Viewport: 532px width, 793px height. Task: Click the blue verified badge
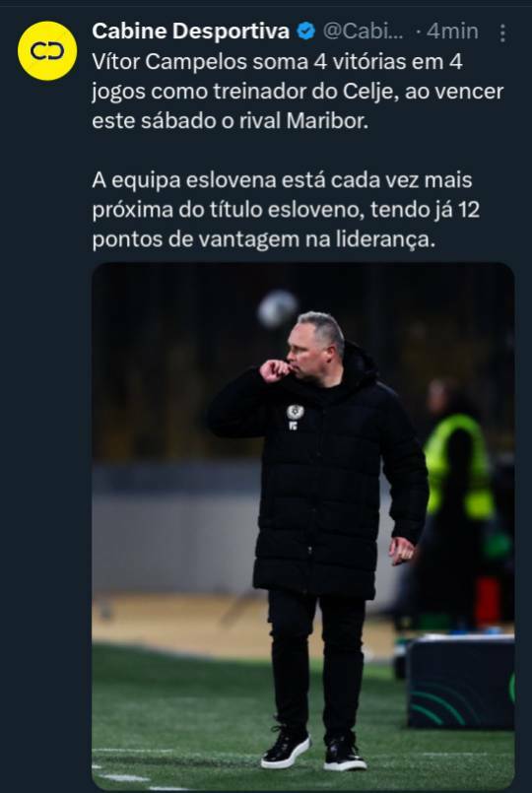point(305,32)
